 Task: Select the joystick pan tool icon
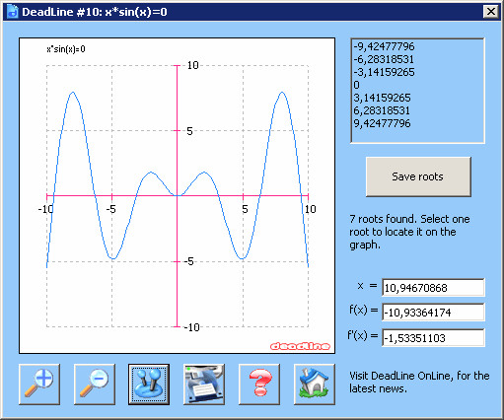149,385
